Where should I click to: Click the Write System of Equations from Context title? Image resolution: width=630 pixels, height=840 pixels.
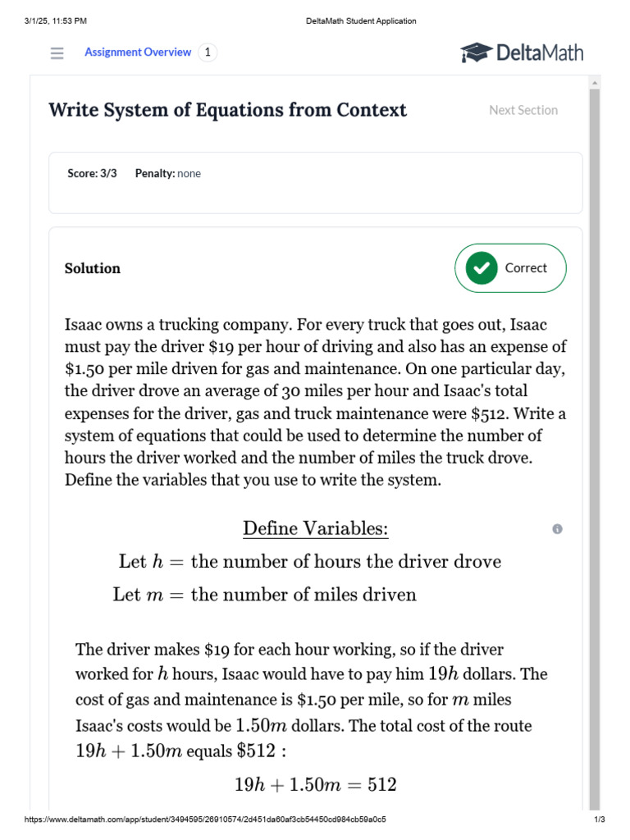pos(227,110)
